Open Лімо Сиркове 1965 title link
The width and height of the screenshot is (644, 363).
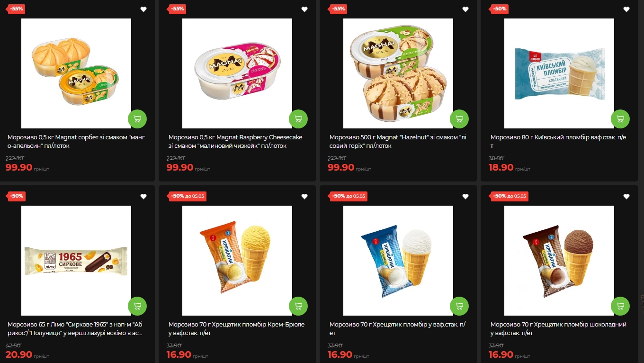[x=76, y=329]
